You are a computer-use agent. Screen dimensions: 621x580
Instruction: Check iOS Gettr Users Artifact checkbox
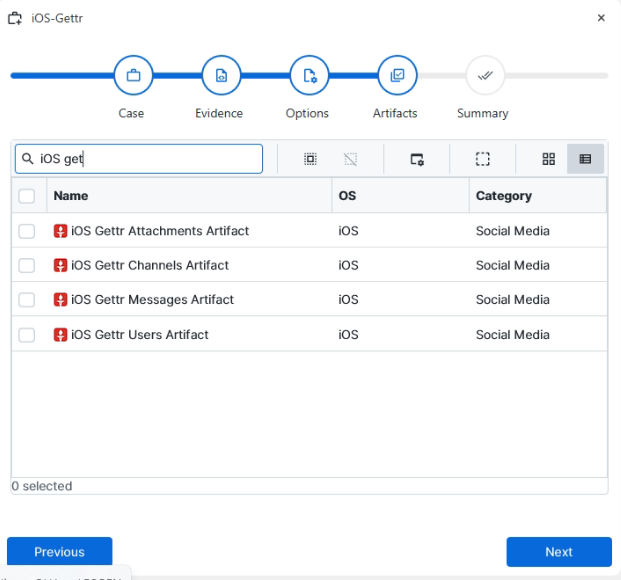tap(27, 335)
